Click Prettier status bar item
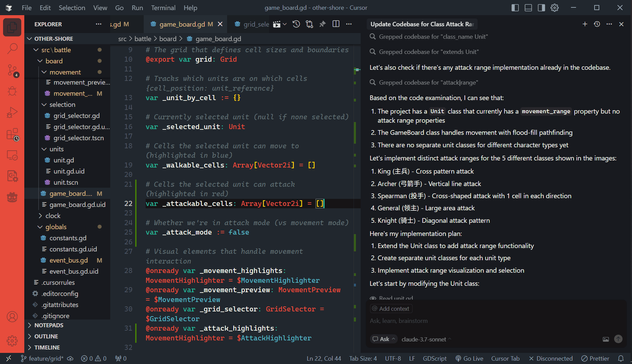This screenshot has width=632, height=364. [x=595, y=358]
